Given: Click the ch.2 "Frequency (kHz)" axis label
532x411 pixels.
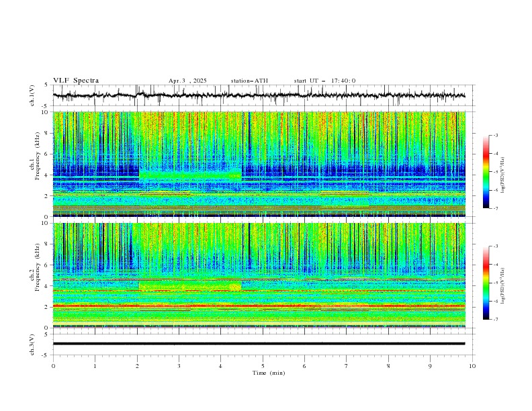Looking at the screenshot, I should (x=37, y=267).
